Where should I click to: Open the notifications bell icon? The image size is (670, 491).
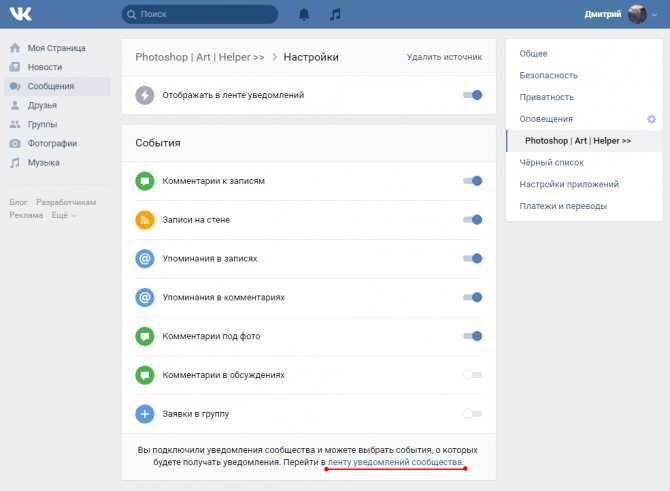[x=304, y=14]
